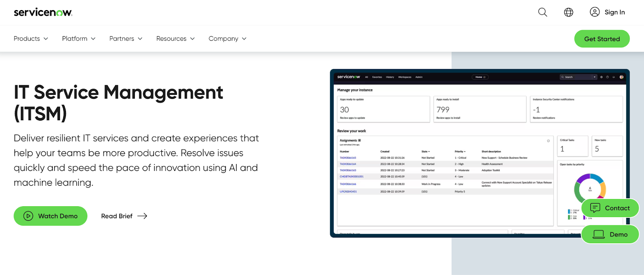Click the Watch Demo button

point(50,216)
